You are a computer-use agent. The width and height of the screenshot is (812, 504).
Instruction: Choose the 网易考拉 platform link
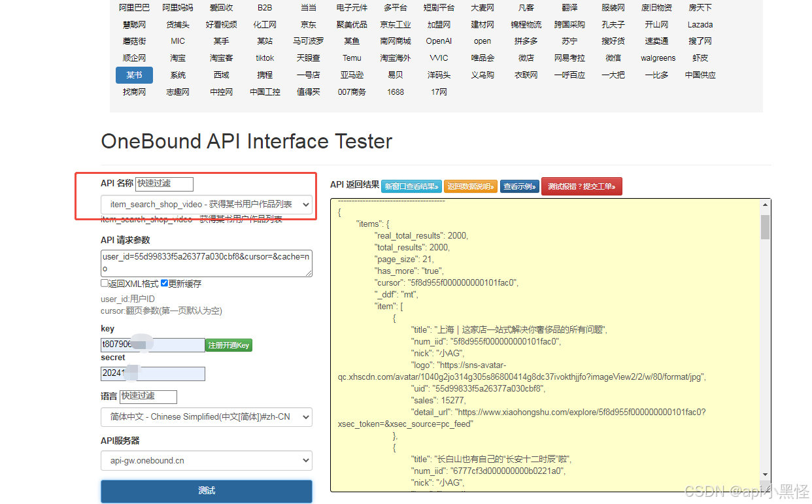569,58
